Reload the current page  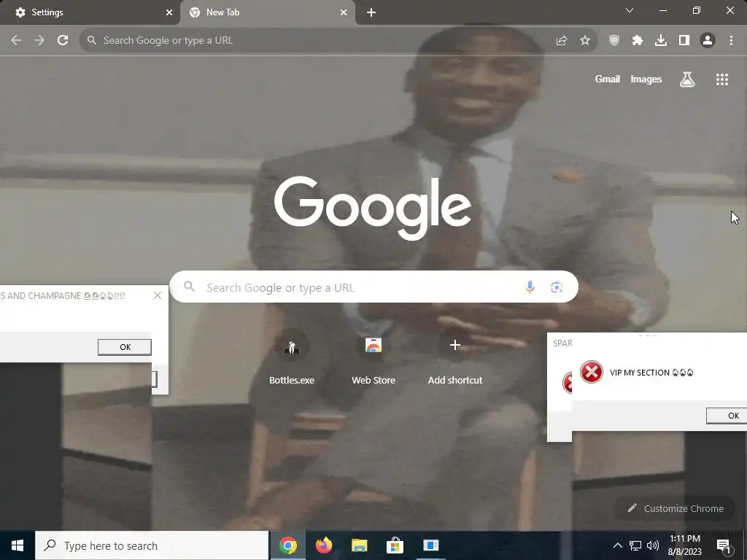point(63,41)
